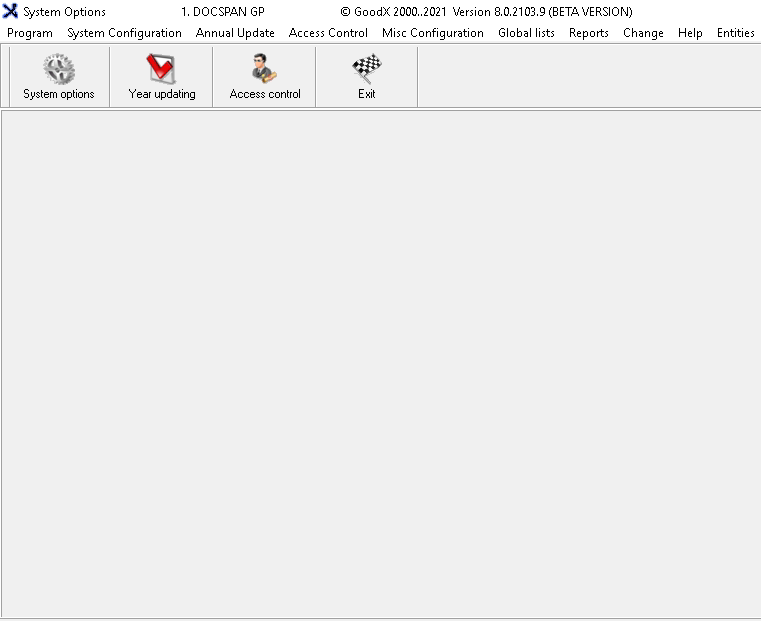Viewport: 761px width, 621px height.
Task: Open the Annual Update menu
Action: (x=235, y=33)
